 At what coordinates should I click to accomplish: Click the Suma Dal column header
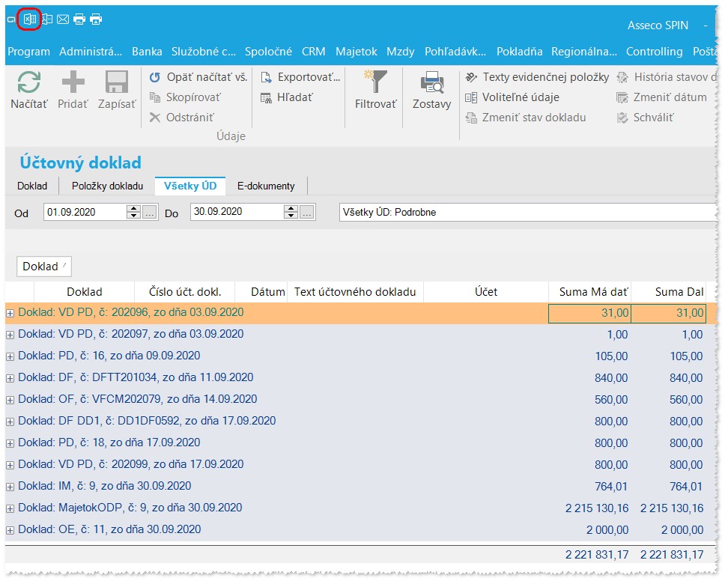click(x=669, y=292)
